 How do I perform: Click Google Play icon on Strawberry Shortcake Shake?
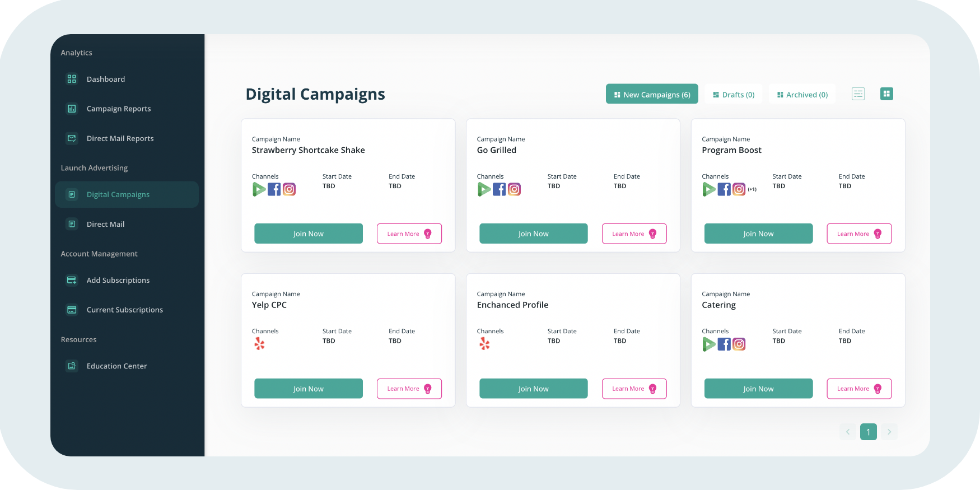pos(259,189)
